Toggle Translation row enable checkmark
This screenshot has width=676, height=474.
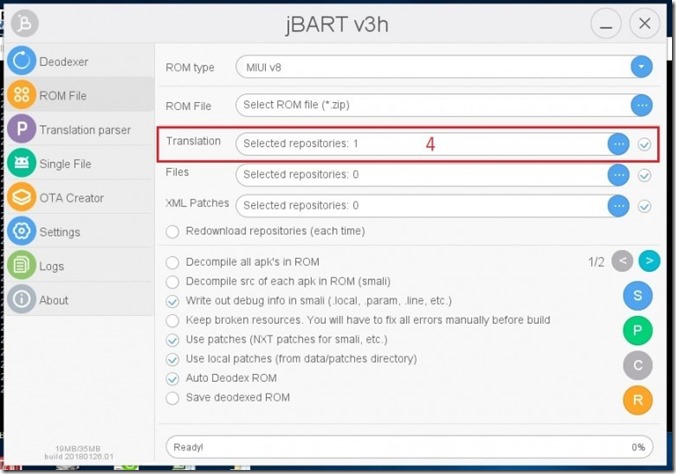[645, 144]
